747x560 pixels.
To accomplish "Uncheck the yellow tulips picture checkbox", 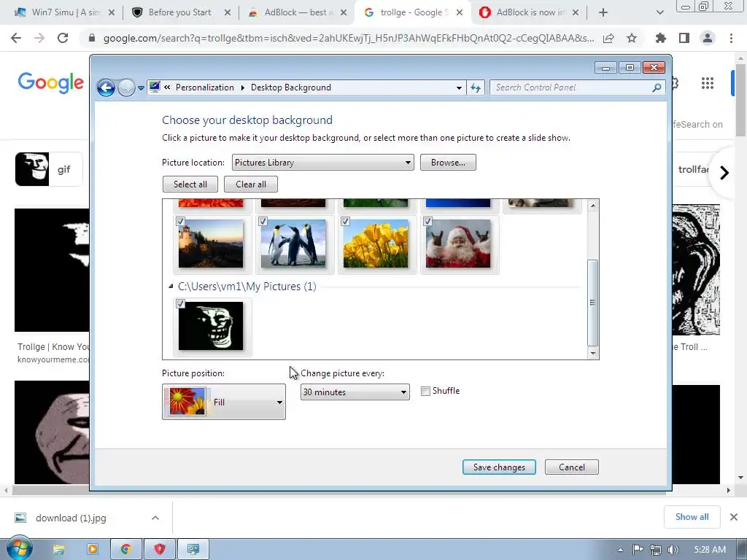I will pos(345,222).
